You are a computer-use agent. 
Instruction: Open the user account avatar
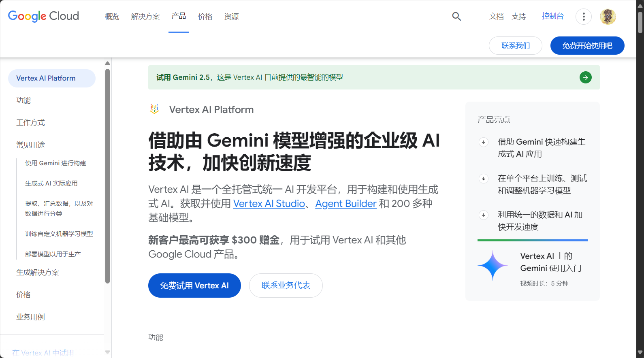tap(608, 17)
